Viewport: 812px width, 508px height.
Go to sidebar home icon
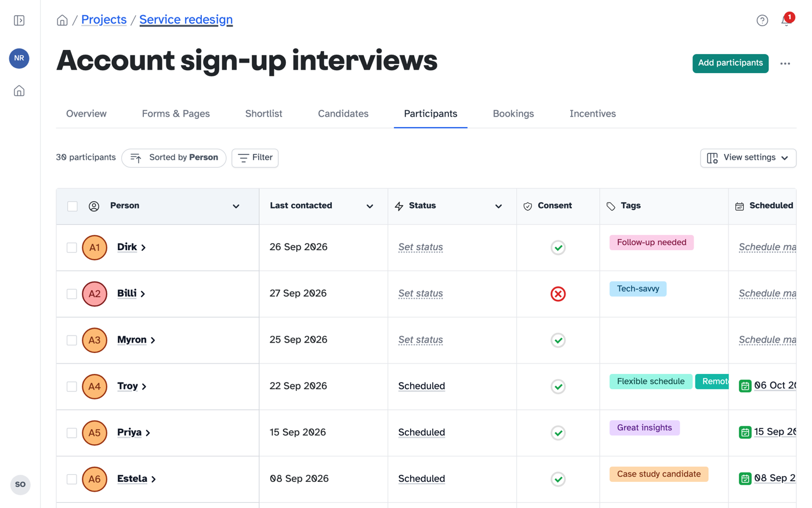(19, 91)
